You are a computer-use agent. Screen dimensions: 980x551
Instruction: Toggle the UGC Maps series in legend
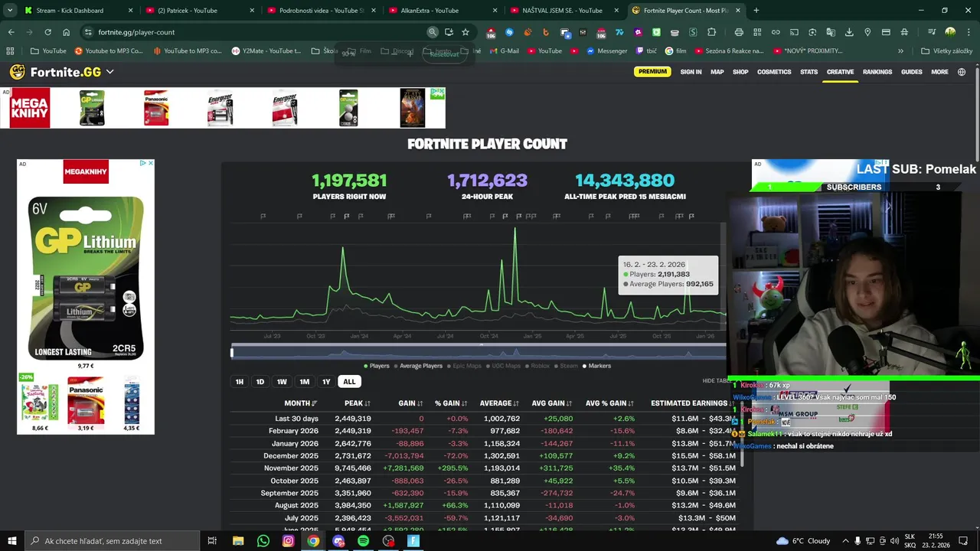tap(503, 366)
